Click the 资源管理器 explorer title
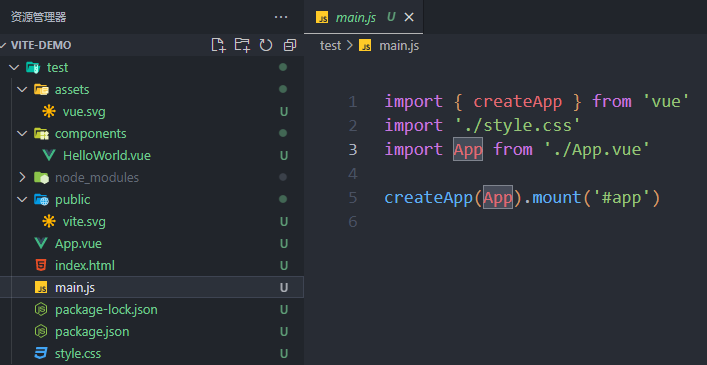707x365 pixels. pos(39,18)
